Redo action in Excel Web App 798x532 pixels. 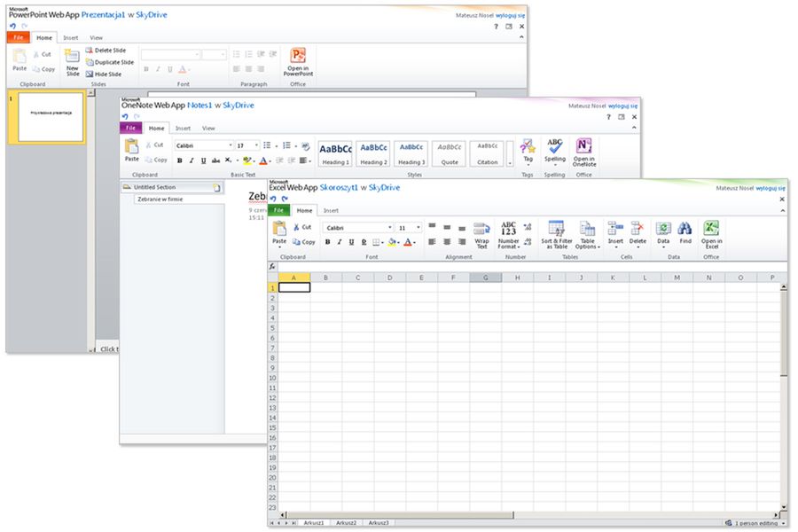coord(285,199)
